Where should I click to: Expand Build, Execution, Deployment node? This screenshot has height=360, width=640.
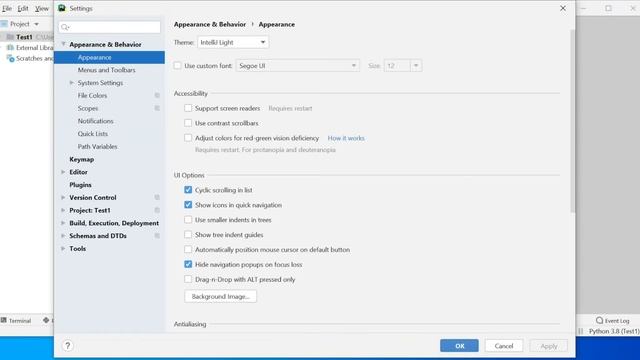(x=63, y=223)
